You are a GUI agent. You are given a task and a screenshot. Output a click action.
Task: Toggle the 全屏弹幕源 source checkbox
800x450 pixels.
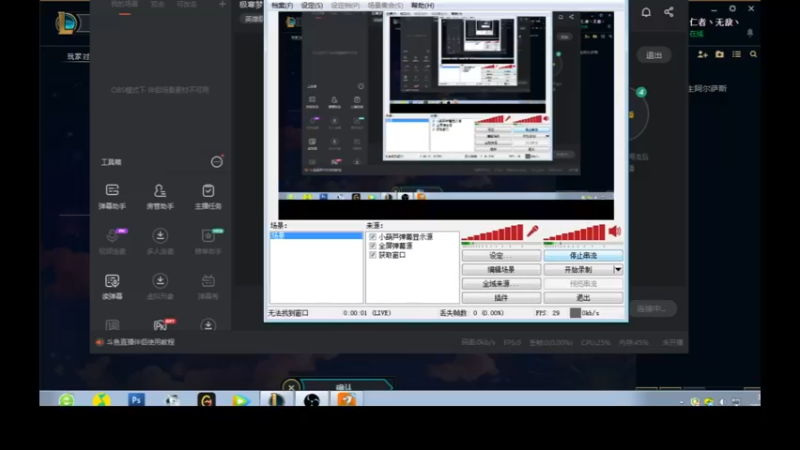[x=372, y=246]
